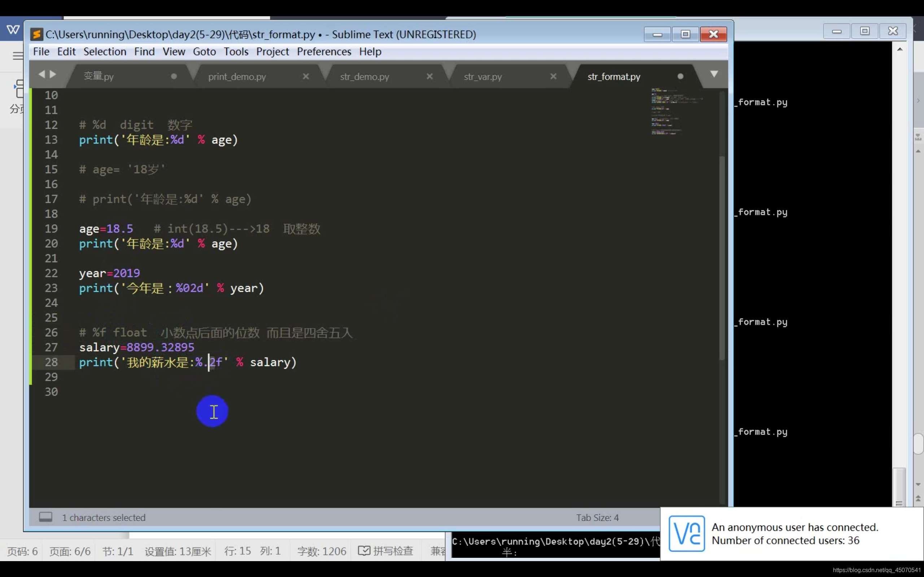Click the unsaved dot on str_format.py tab
The width and height of the screenshot is (924, 577).
tap(680, 76)
